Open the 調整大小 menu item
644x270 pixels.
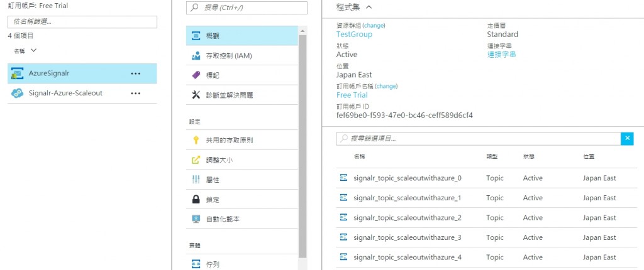click(x=241, y=160)
